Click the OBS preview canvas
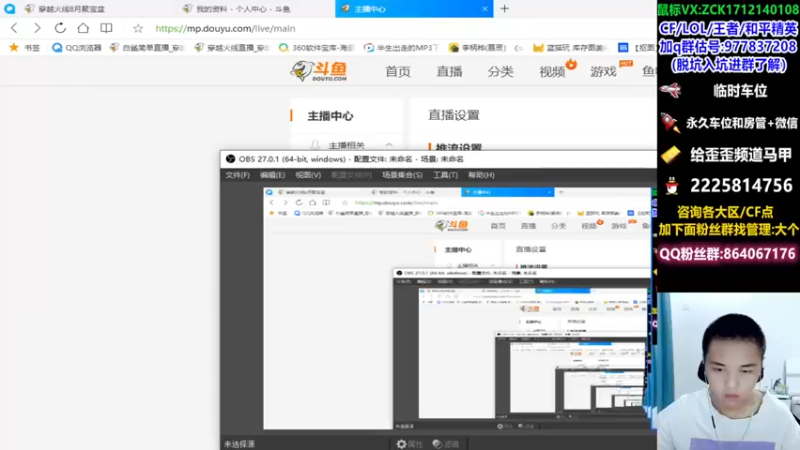 (x=458, y=309)
